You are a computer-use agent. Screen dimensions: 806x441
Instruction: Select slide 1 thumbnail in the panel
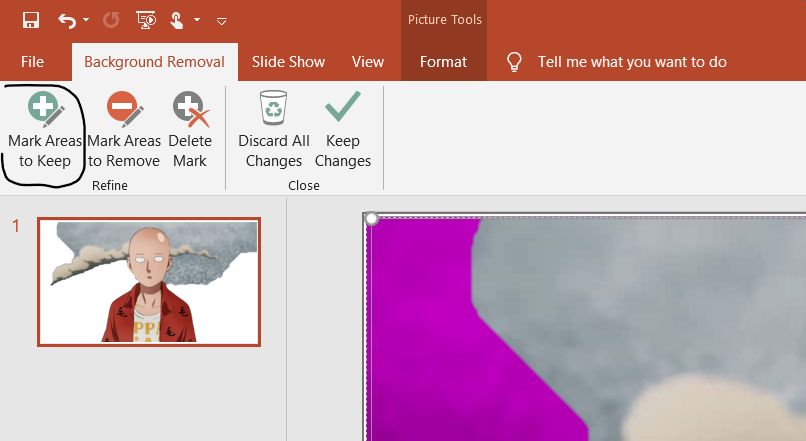click(x=149, y=282)
